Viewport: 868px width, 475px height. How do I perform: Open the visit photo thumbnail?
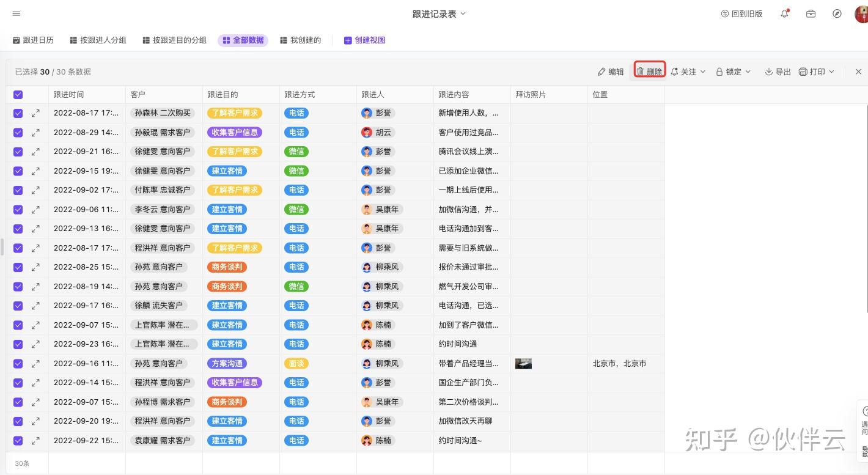pos(523,364)
